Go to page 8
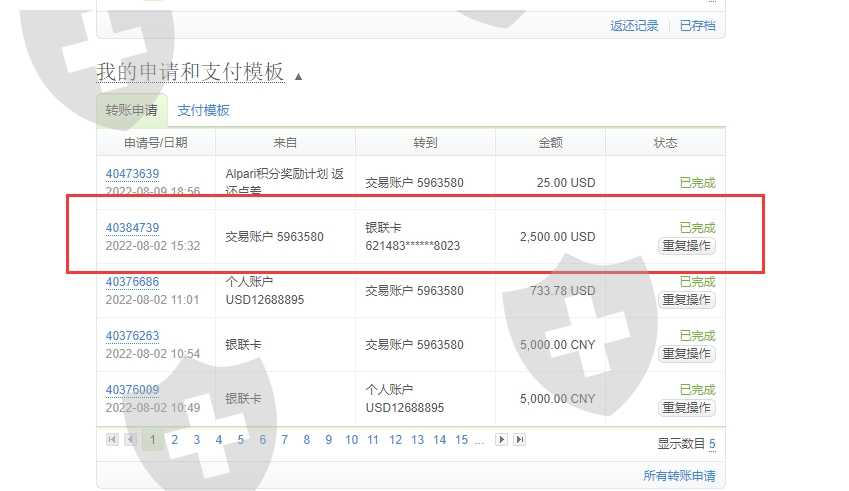 306,440
